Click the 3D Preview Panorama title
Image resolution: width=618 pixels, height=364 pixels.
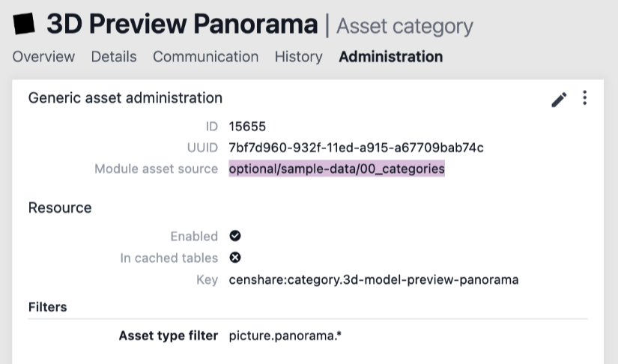[x=182, y=25]
